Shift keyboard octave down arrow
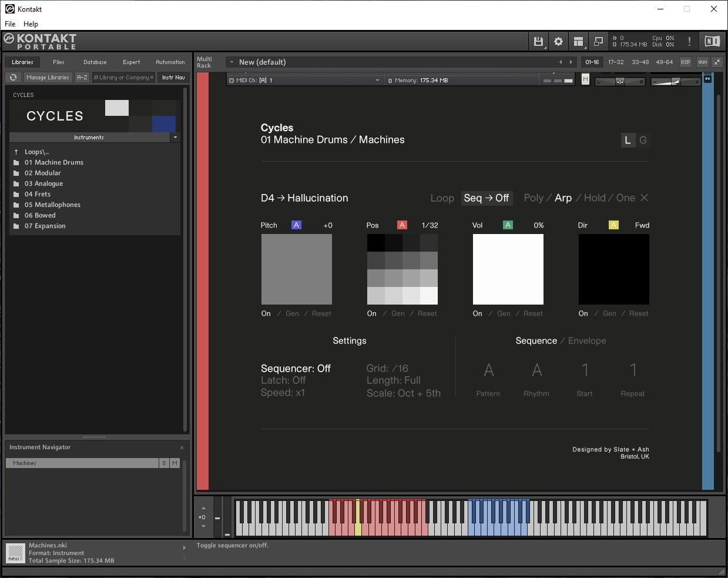This screenshot has height=578, width=728. pyautogui.click(x=203, y=526)
